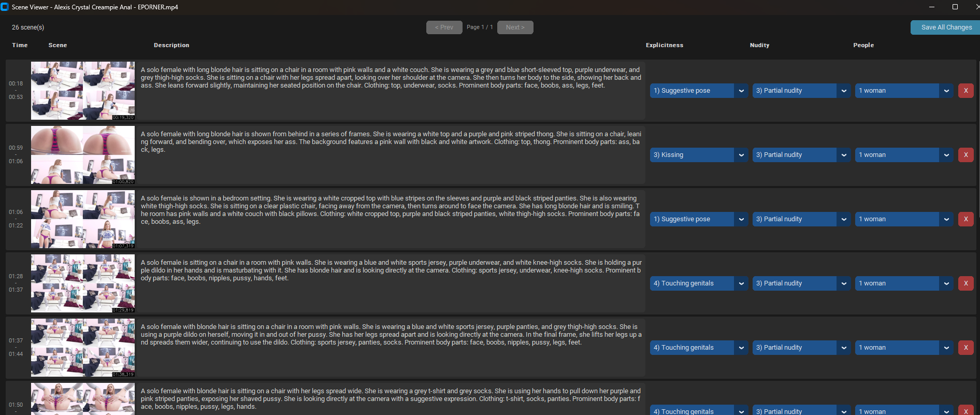Click the Scene column header
Screen dimensions: 980x415
(57, 45)
